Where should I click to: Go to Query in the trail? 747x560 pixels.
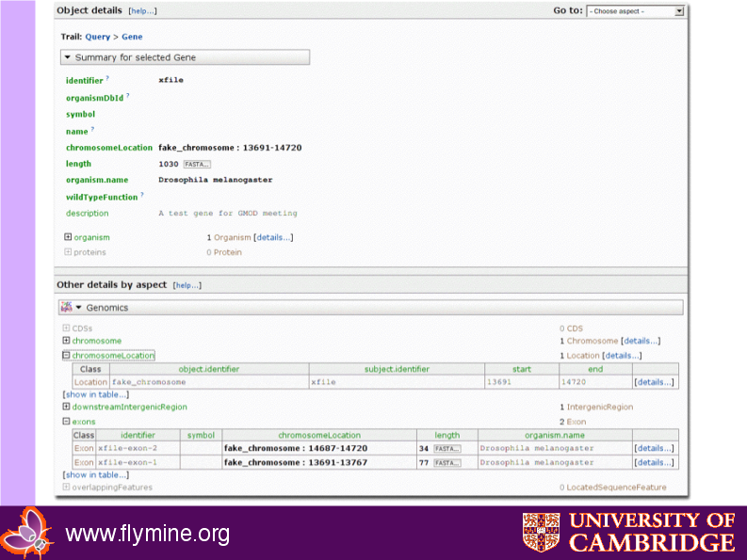(x=98, y=37)
